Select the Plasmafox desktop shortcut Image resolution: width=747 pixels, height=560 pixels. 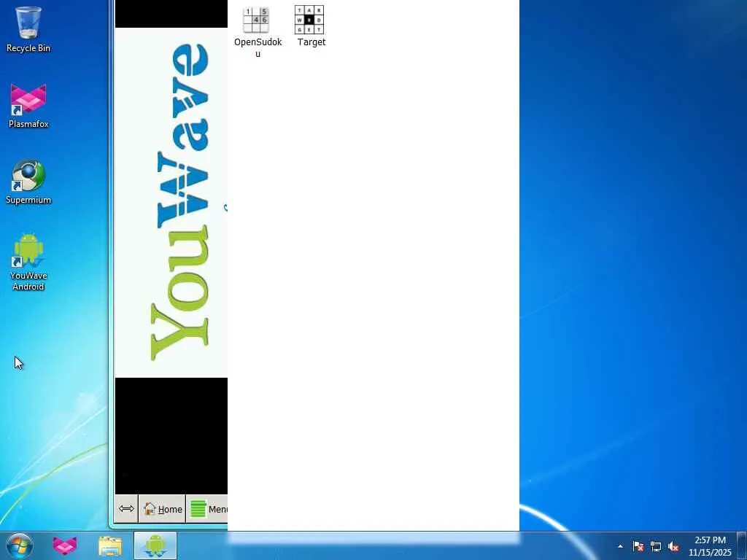(28, 106)
